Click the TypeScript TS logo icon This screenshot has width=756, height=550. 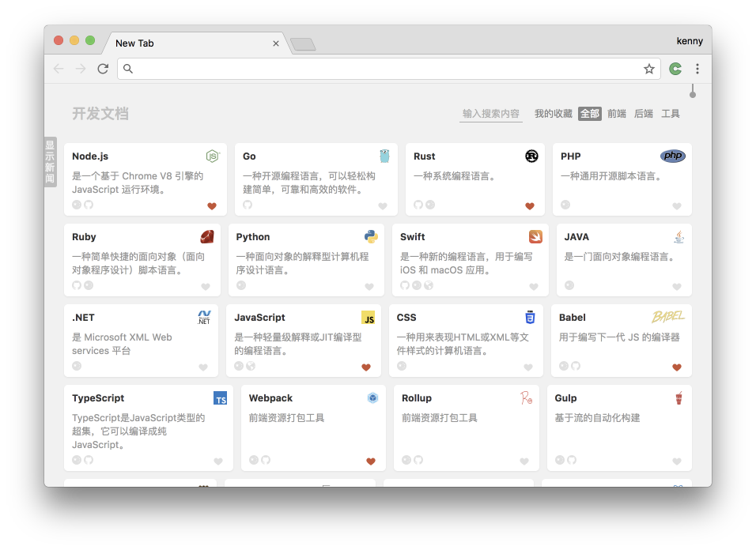[221, 398]
